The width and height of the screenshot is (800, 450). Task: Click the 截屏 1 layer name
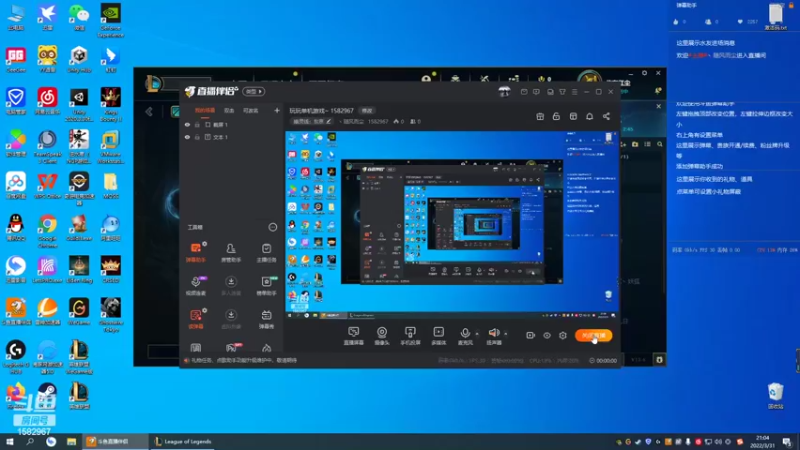[220, 124]
